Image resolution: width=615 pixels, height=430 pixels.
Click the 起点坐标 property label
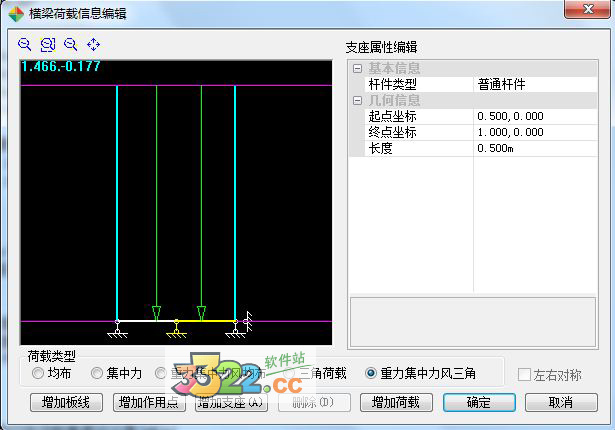[x=393, y=117]
